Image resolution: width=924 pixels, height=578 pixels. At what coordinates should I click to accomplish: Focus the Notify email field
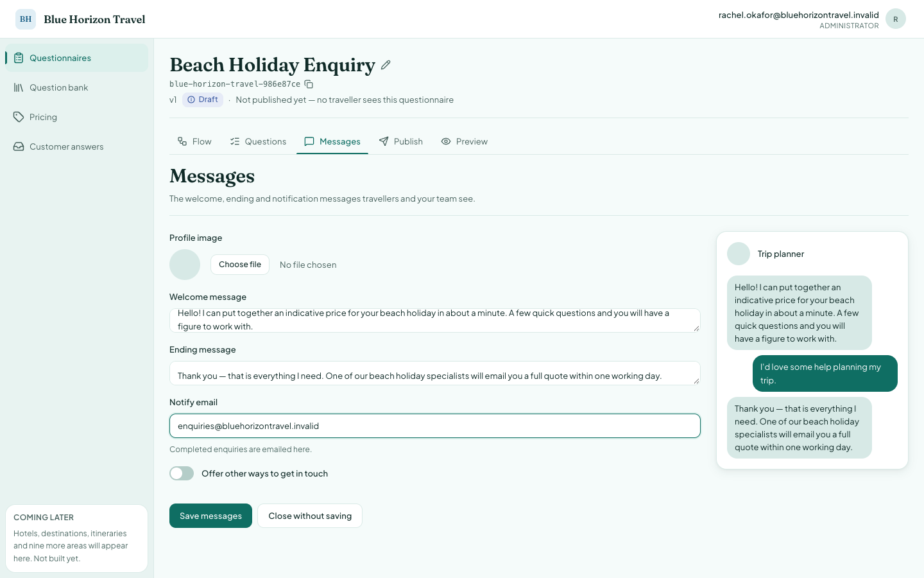(x=435, y=426)
